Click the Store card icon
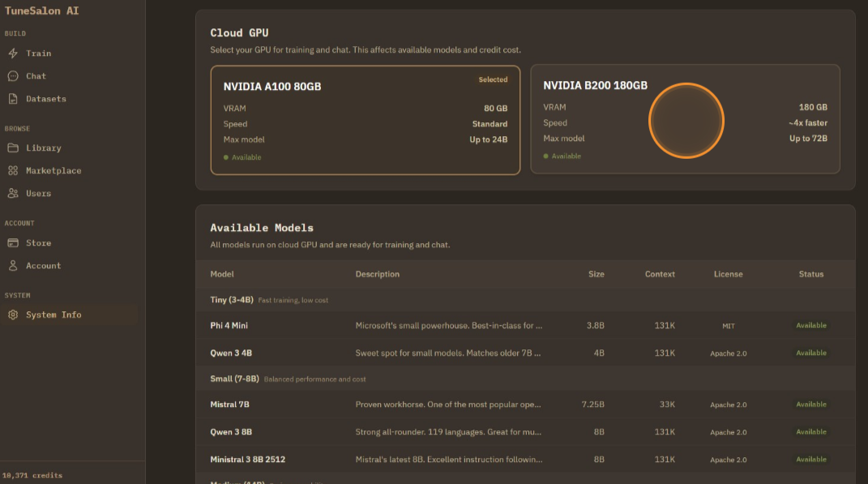This screenshot has width=868, height=484. (13, 243)
